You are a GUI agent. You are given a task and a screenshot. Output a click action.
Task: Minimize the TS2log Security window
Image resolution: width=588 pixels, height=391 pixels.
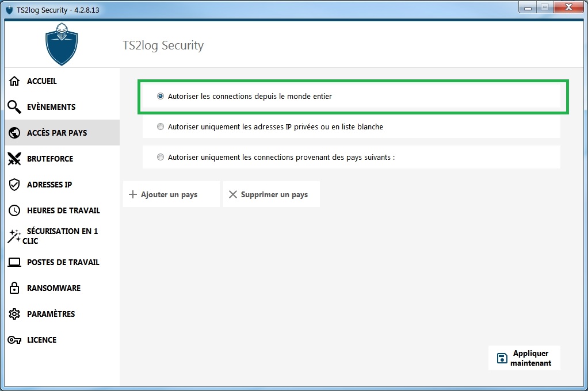[528, 7]
